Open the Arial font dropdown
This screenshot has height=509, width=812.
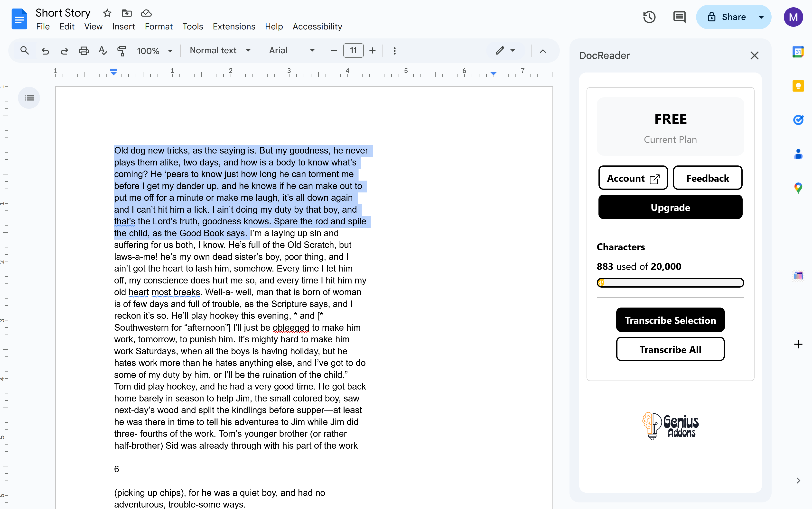tap(292, 51)
